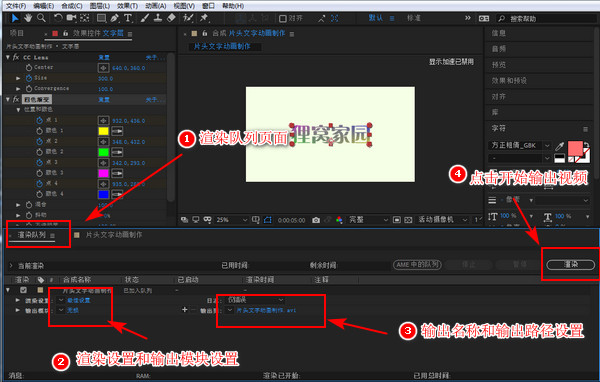
Task: Select the Brush tool
Action: [x=145, y=18]
